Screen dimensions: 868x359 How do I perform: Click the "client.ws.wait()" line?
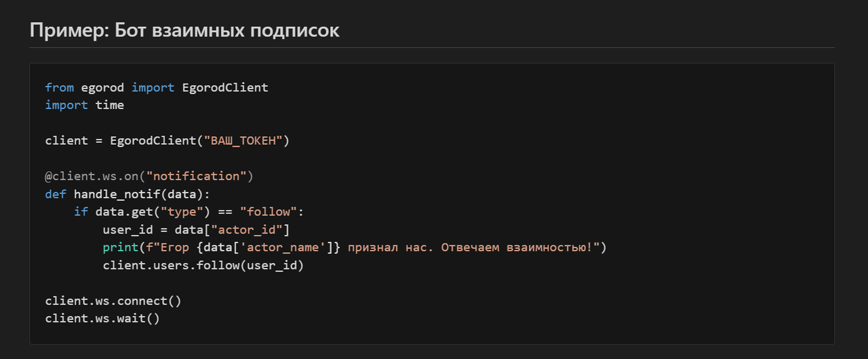click(102, 318)
